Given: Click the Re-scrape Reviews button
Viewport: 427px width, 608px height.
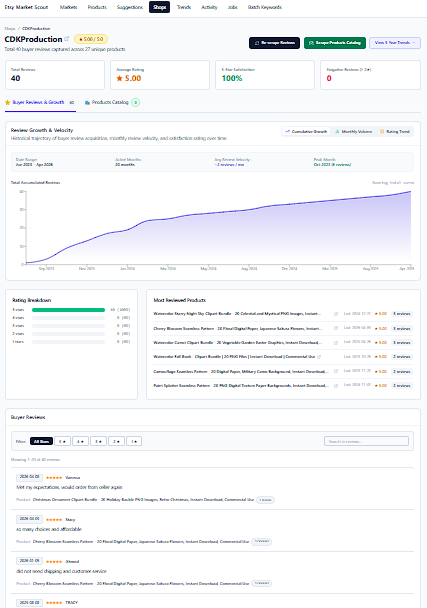Looking at the screenshot, I should click(274, 43).
